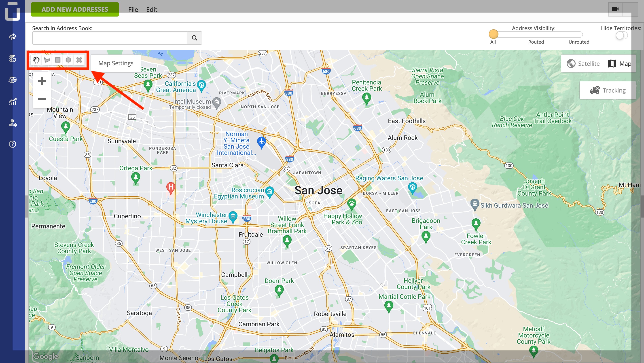Open the Address Book map-pin sidebar icon
The width and height of the screenshot is (644, 363).
click(x=13, y=59)
